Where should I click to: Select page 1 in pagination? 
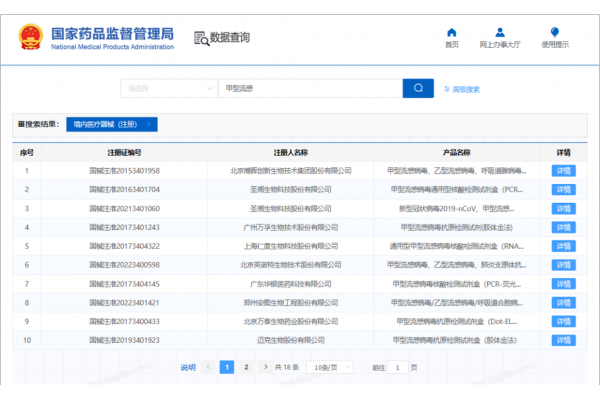(227, 367)
